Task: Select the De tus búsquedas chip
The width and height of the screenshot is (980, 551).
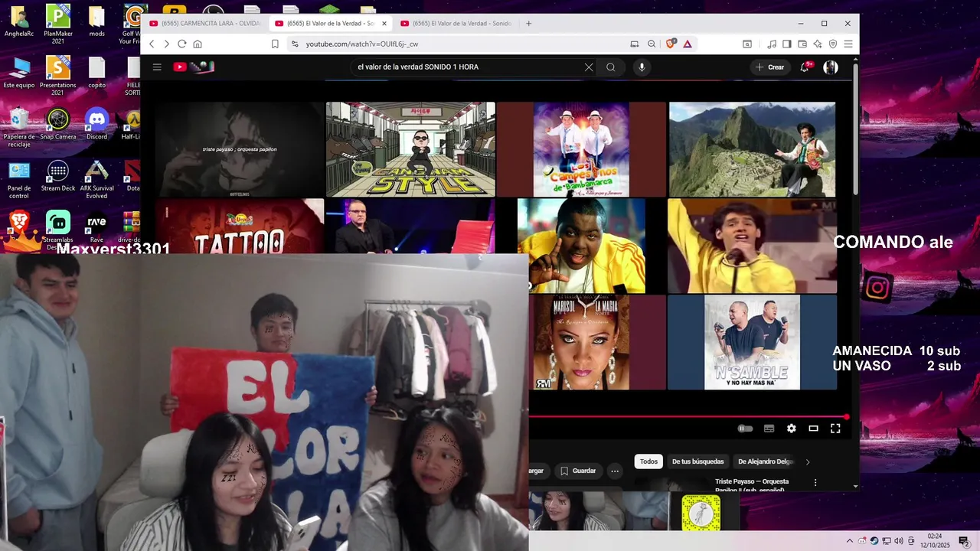Action: (x=697, y=461)
